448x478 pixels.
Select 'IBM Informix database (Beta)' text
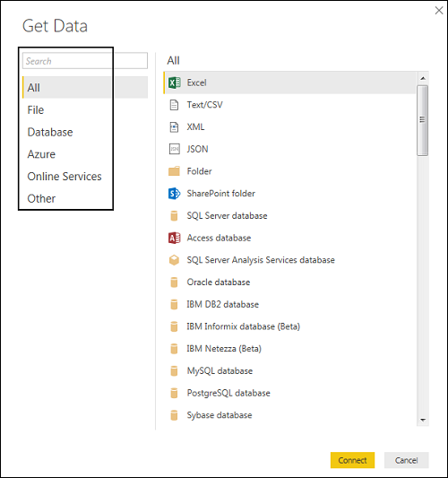click(244, 326)
